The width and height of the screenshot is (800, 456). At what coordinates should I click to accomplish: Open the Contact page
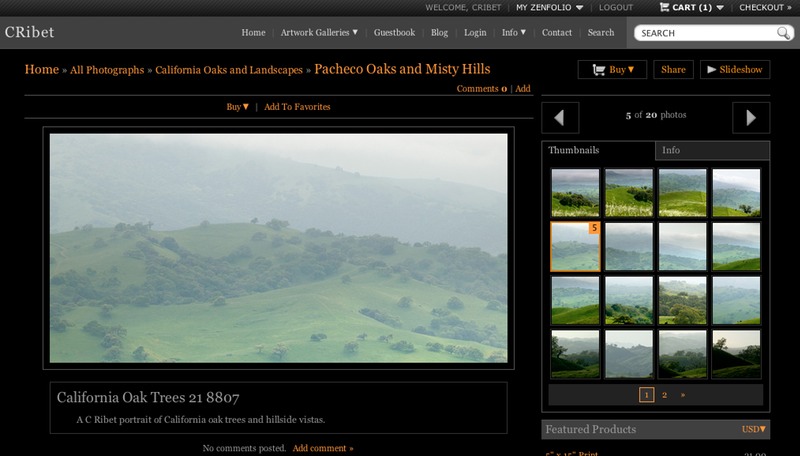point(557,32)
